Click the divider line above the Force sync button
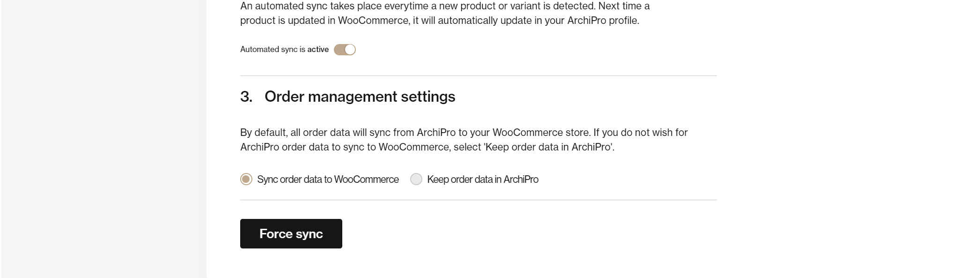The image size is (980, 278). pos(479,200)
